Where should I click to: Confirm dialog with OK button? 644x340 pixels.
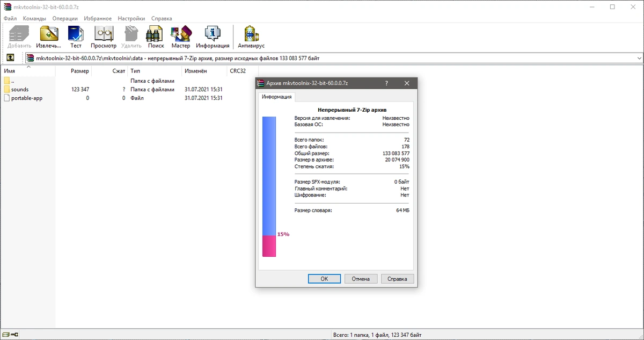[324, 279]
